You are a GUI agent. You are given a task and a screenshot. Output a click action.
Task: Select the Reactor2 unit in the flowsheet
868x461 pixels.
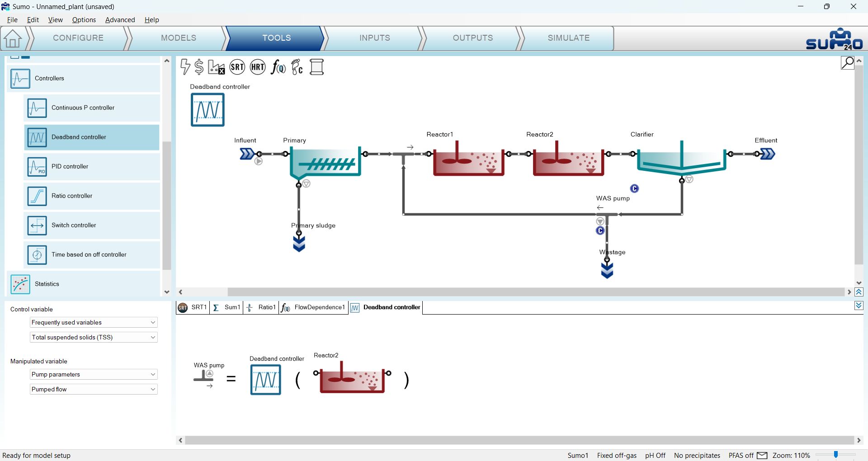tap(568, 159)
